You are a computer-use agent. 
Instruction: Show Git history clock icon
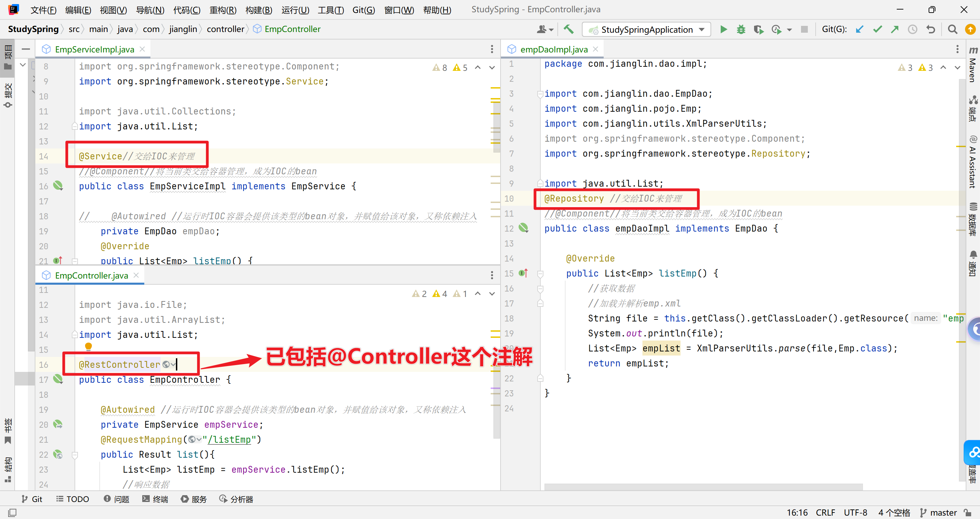[x=912, y=29]
